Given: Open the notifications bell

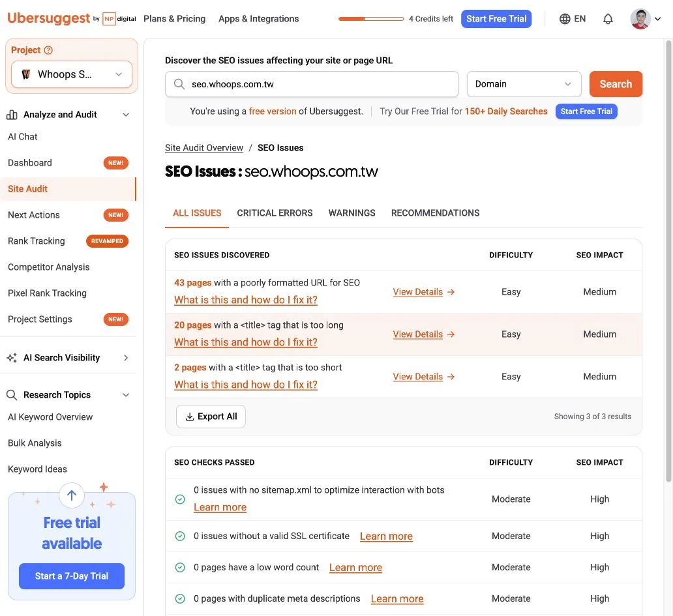Looking at the screenshot, I should [x=608, y=19].
